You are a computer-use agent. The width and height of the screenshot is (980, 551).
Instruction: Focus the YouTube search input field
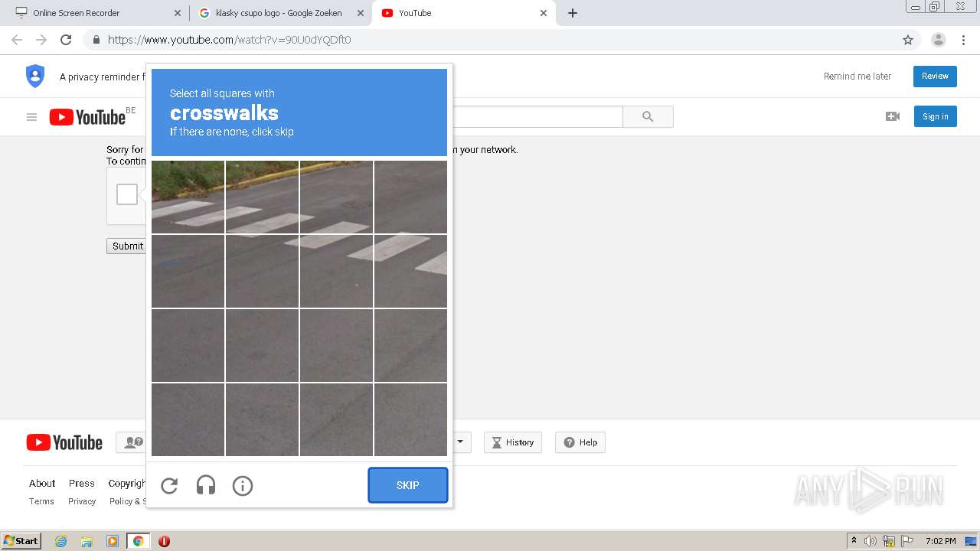pos(537,116)
